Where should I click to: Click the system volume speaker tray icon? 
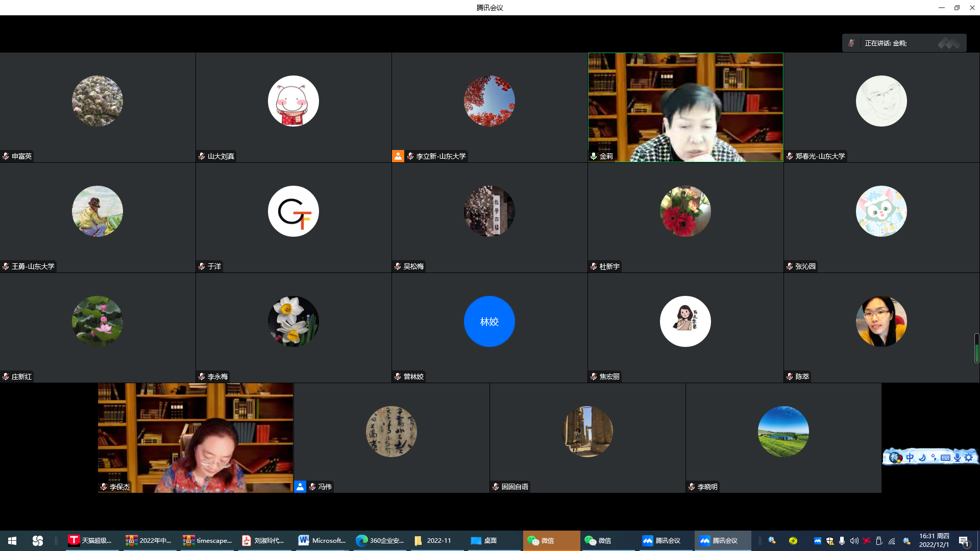[x=854, y=541]
